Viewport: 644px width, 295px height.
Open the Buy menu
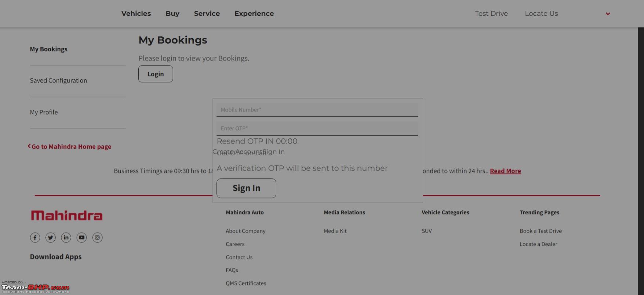pyautogui.click(x=172, y=14)
